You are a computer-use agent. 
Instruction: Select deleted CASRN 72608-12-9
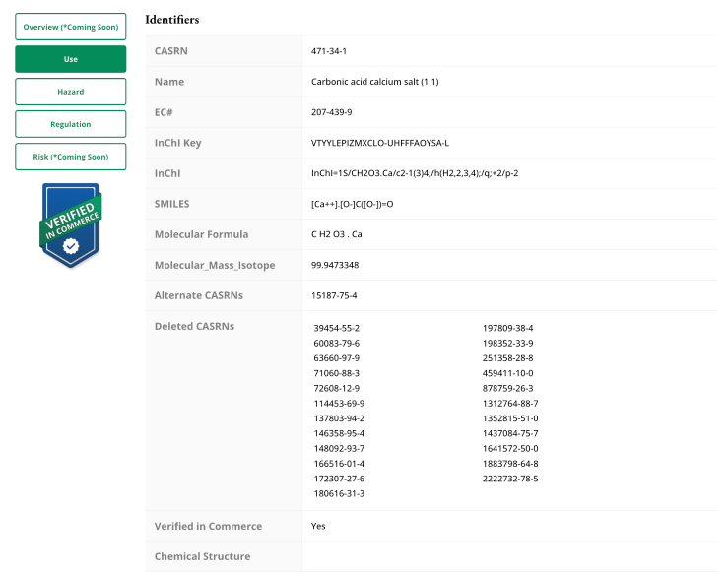(x=337, y=389)
